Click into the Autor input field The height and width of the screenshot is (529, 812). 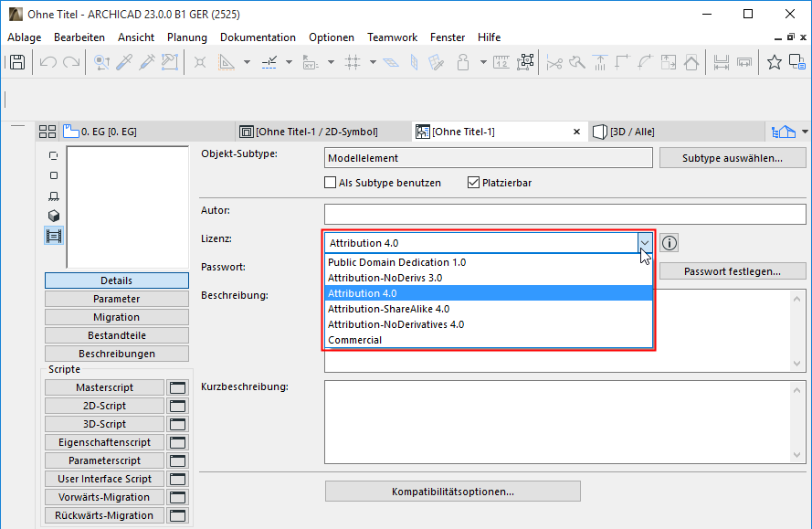(565, 214)
